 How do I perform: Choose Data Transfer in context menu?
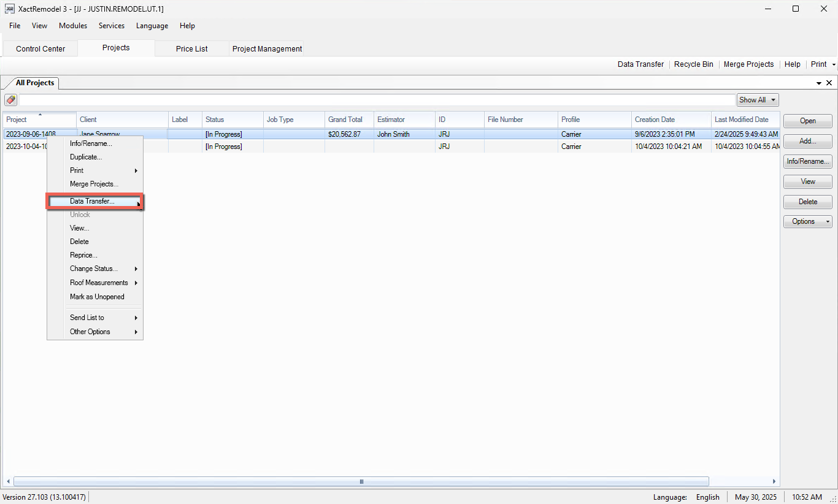coord(95,201)
